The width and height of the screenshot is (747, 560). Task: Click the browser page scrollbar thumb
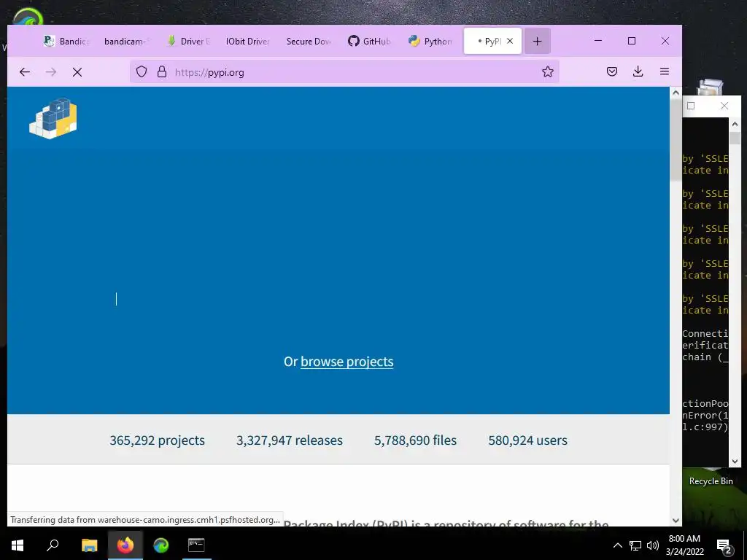pyautogui.click(x=676, y=141)
